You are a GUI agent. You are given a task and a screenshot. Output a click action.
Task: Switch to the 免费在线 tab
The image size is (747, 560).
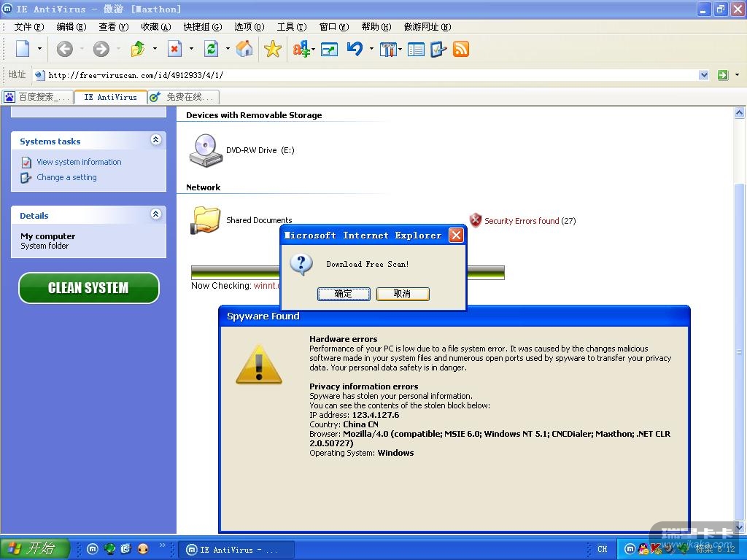coord(184,97)
